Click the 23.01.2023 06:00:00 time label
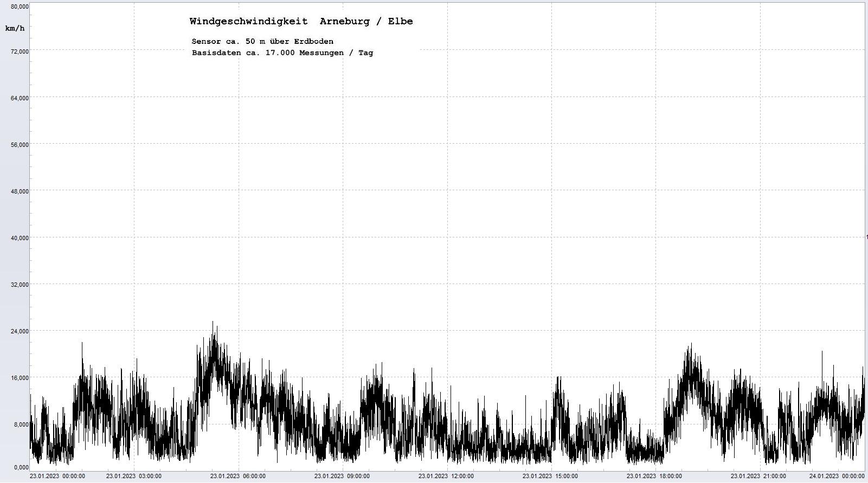 tap(238, 476)
